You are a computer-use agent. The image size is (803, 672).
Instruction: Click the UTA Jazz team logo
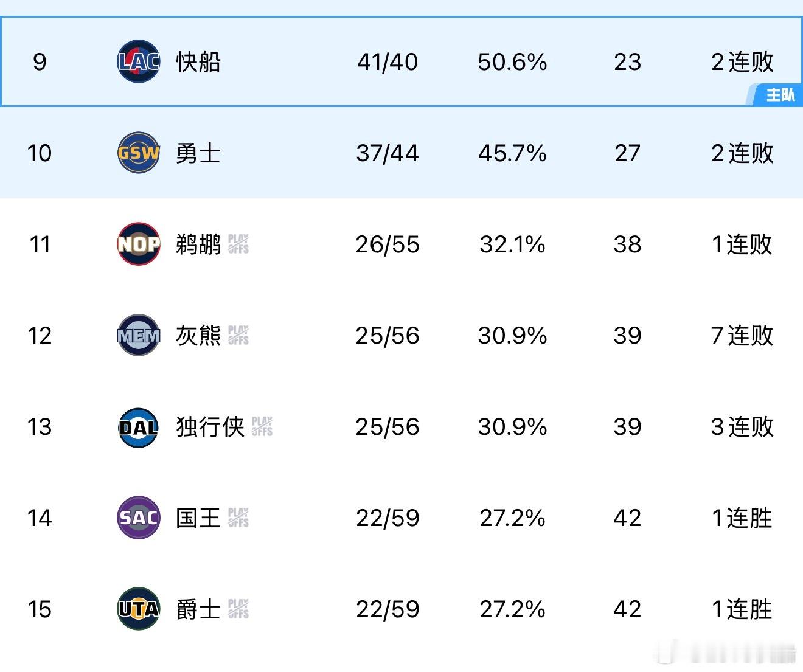137,609
